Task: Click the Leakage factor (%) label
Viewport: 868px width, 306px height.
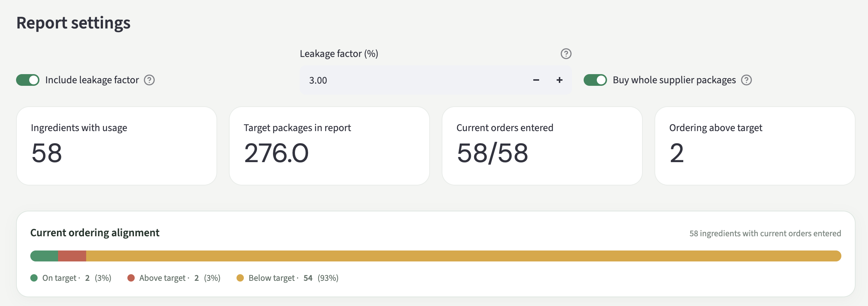Action: [x=339, y=54]
